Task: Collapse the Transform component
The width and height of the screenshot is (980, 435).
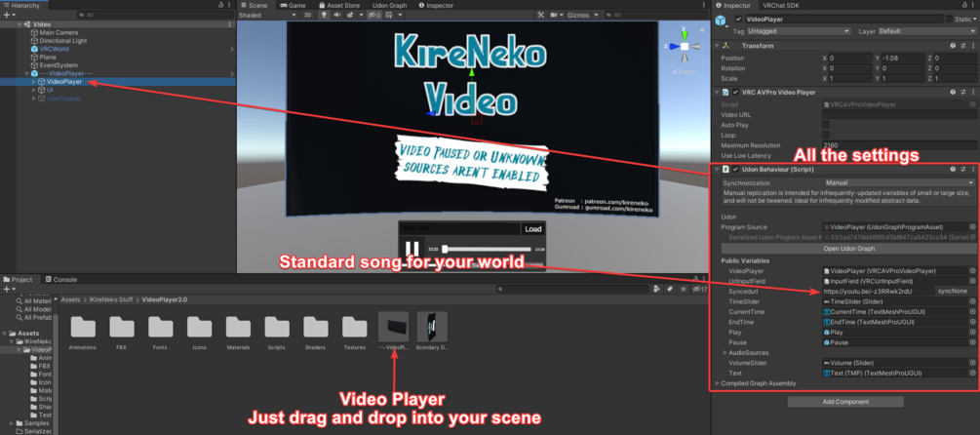Action: tap(718, 46)
